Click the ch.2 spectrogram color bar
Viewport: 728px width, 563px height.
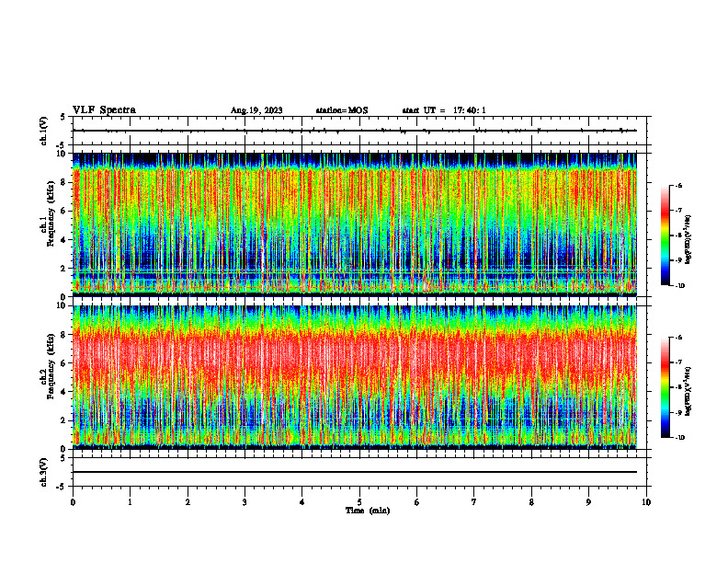665,387
